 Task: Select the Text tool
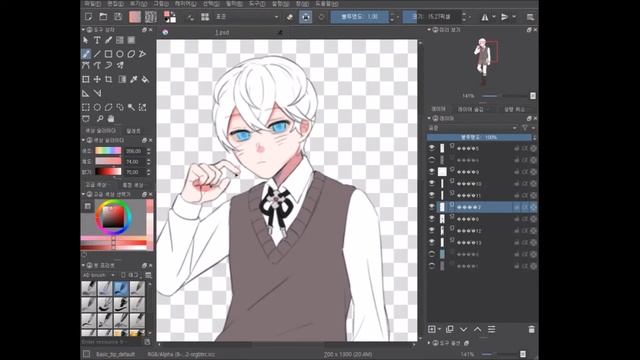click(x=97, y=40)
